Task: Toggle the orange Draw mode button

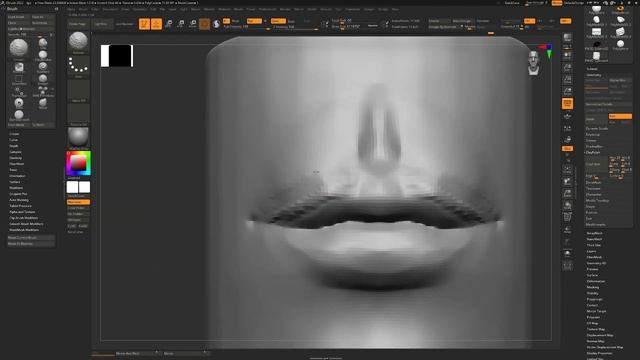Action: pos(156,24)
